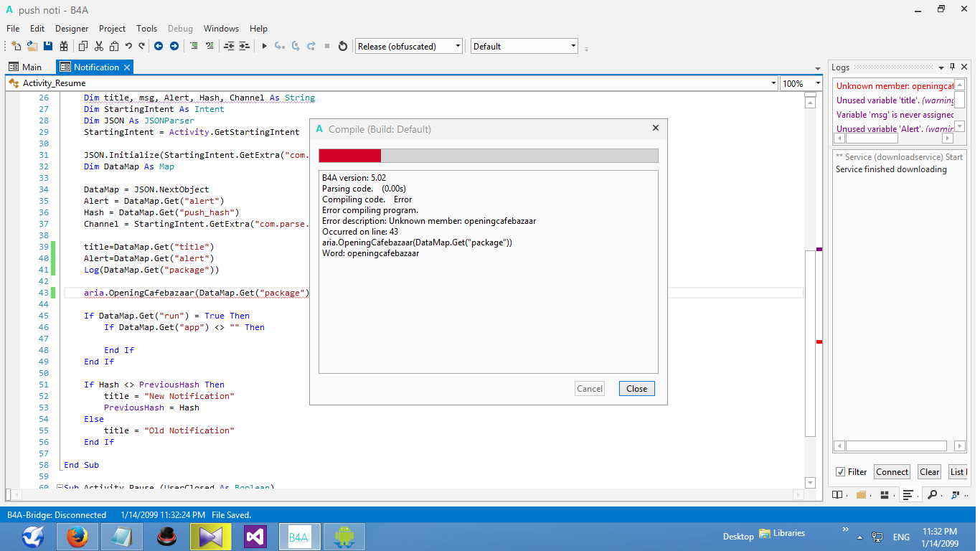
Task: Toggle the Filter checkbox in Logs
Action: 840,471
